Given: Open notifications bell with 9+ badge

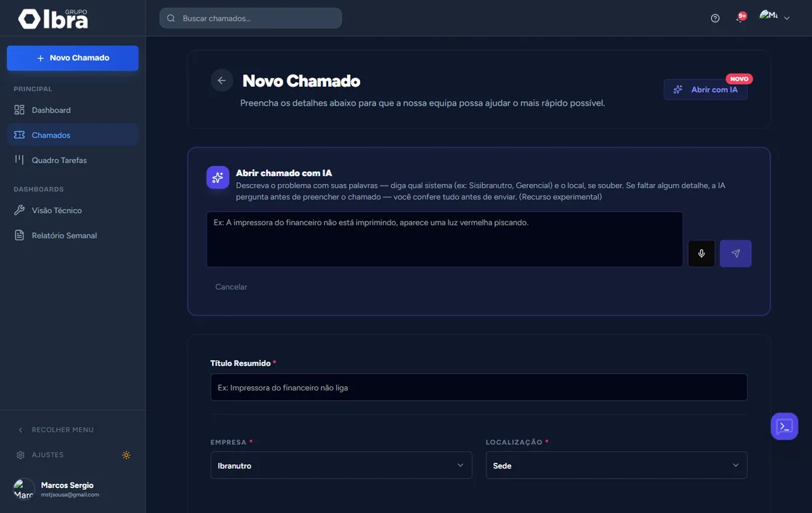Looking at the screenshot, I should pyautogui.click(x=741, y=18).
